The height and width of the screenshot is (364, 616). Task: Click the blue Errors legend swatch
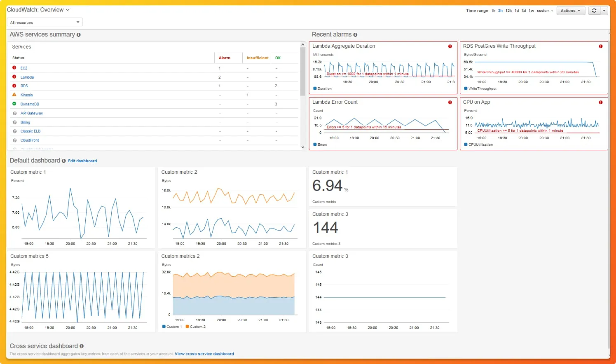pyautogui.click(x=315, y=145)
